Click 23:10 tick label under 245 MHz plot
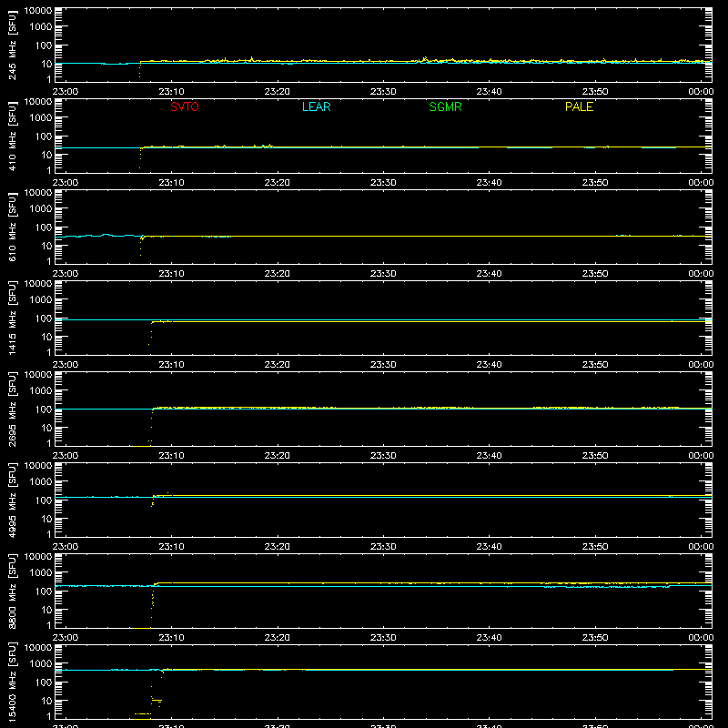 click(x=171, y=92)
